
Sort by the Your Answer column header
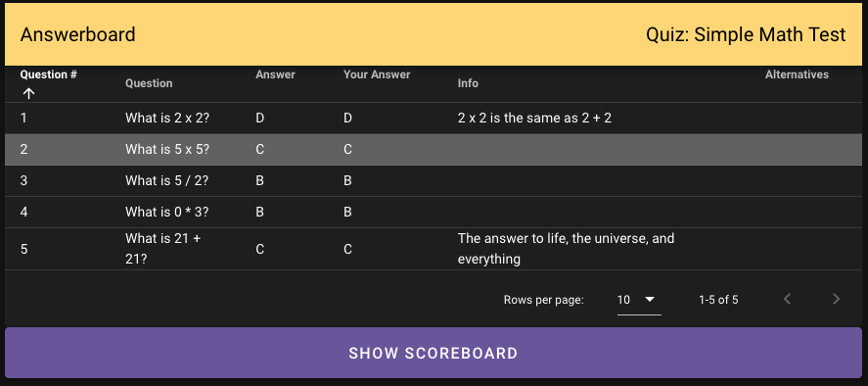[377, 74]
